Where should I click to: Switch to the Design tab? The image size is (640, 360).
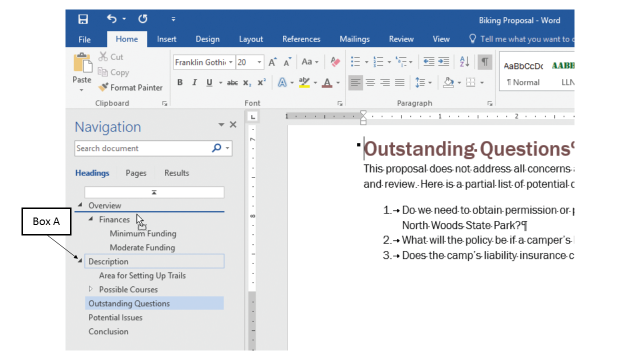pyautogui.click(x=207, y=39)
